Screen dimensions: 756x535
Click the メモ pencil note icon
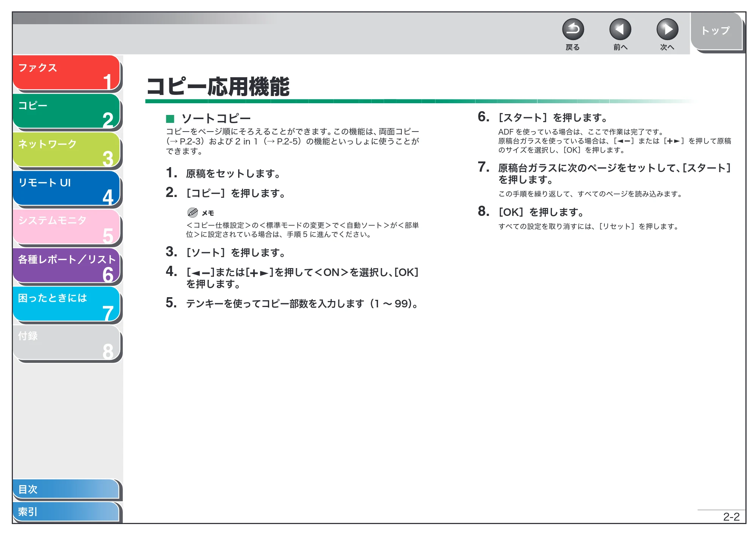192,212
